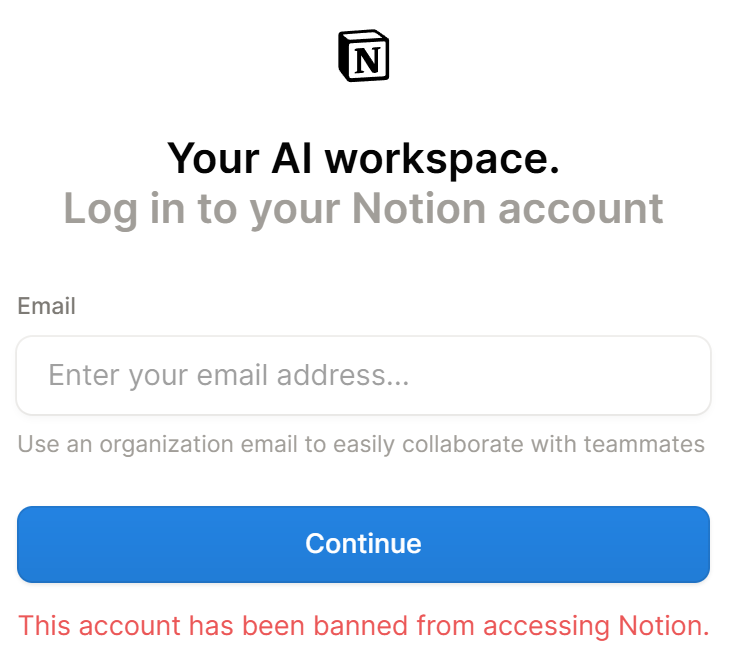Click the Email field label
This screenshot has height=661, width=731.
(x=46, y=306)
